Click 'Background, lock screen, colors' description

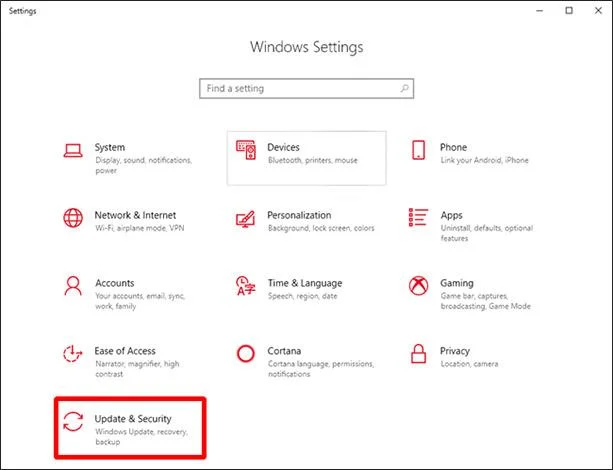click(x=321, y=228)
